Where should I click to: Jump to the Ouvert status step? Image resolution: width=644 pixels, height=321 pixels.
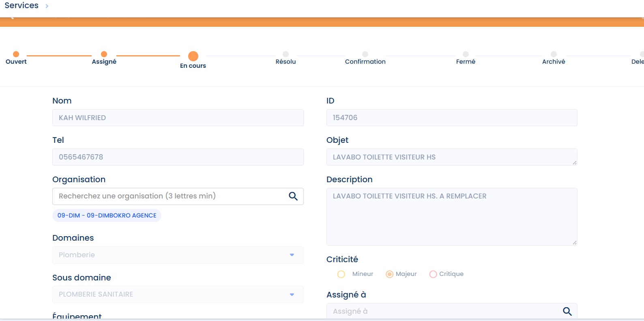[16, 54]
